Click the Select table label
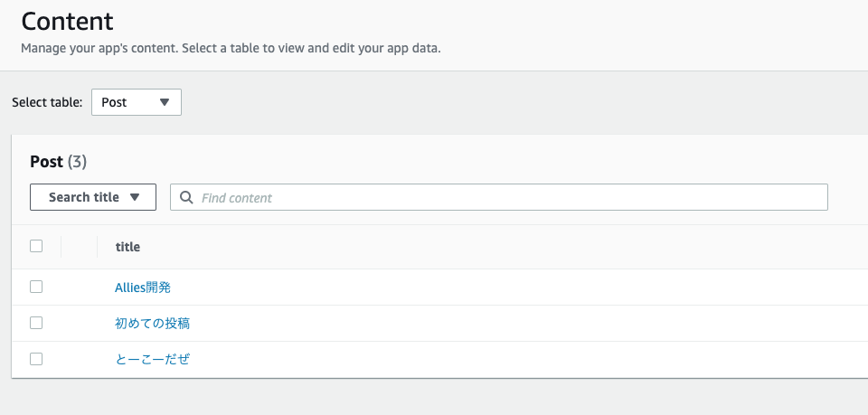The height and width of the screenshot is (415, 868). point(47,102)
